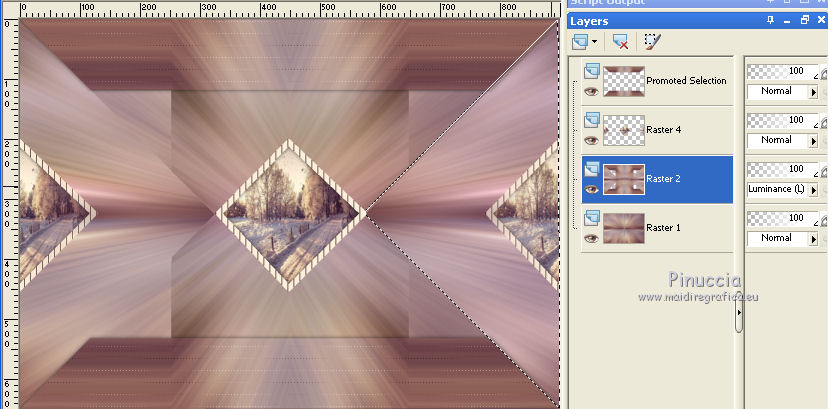828x409 pixels.
Task: Select the Raster 2 layer thumbnail
Action: [624, 179]
